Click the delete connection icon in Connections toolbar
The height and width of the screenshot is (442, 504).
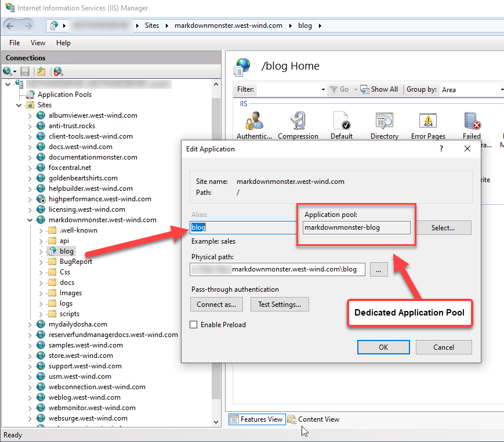tap(58, 71)
